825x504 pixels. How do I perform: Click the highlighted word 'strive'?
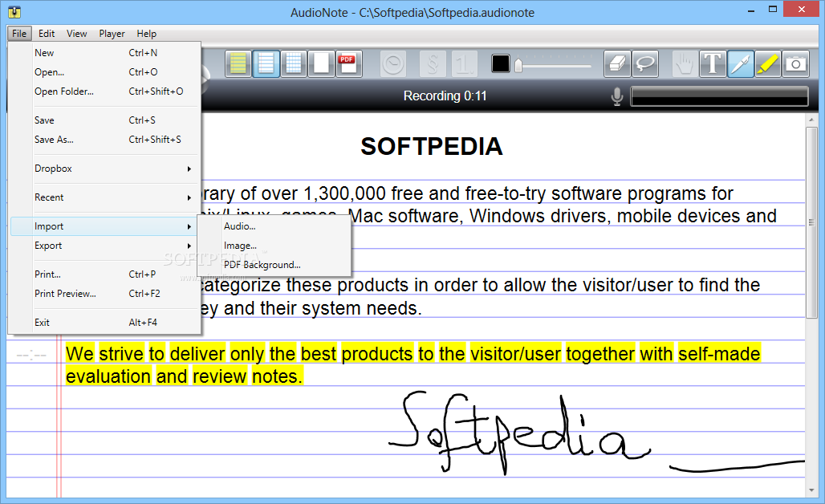click(121, 354)
